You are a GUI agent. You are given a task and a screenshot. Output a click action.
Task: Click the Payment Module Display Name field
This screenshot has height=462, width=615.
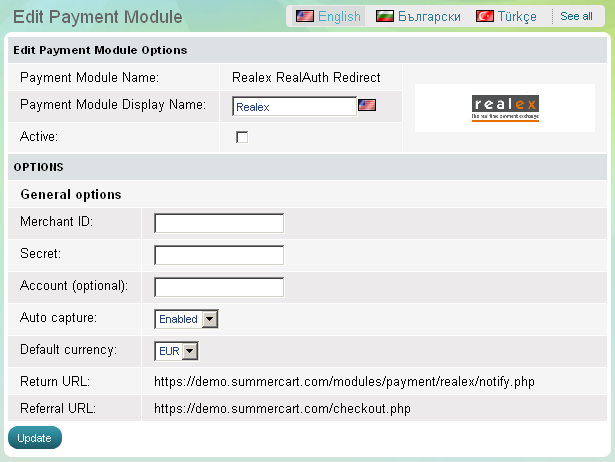[x=294, y=106]
